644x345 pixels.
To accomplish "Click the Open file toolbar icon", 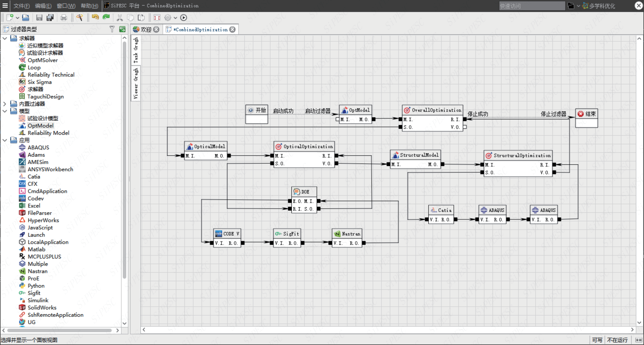I will point(26,18).
